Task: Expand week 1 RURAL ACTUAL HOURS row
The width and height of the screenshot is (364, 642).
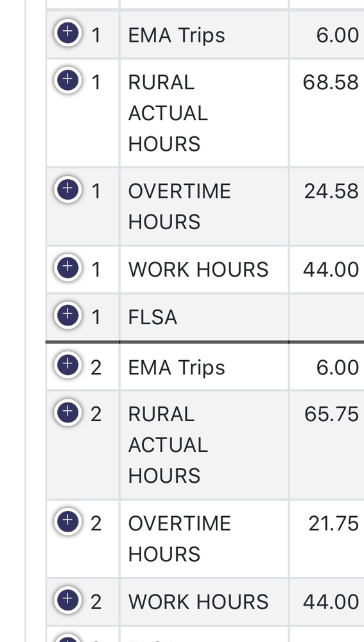Action: click(67, 80)
